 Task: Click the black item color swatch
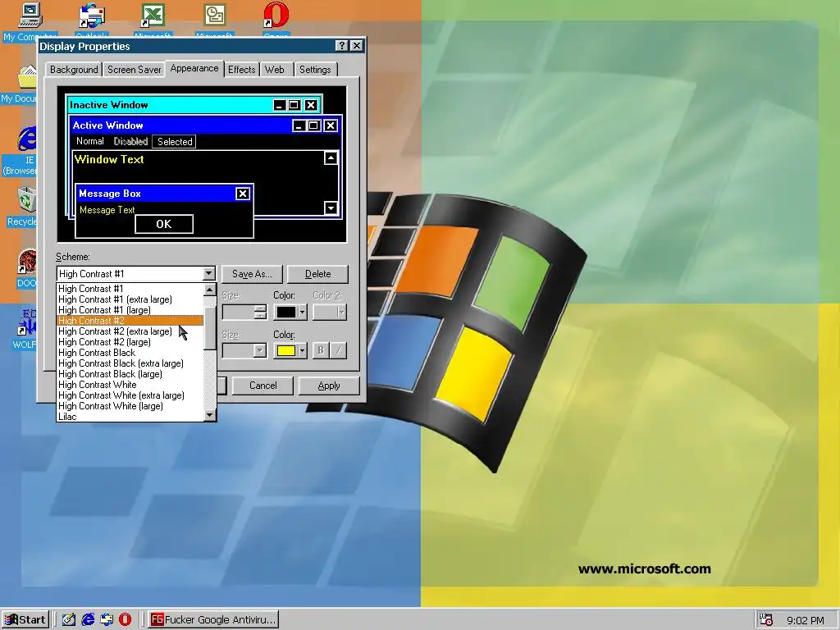pyautogui.click(x=286, y=312)
